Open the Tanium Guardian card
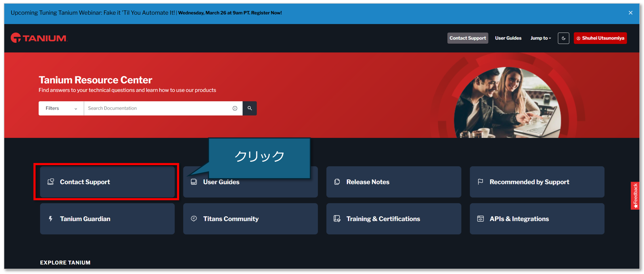644x274 pixels. coord(107,219)
